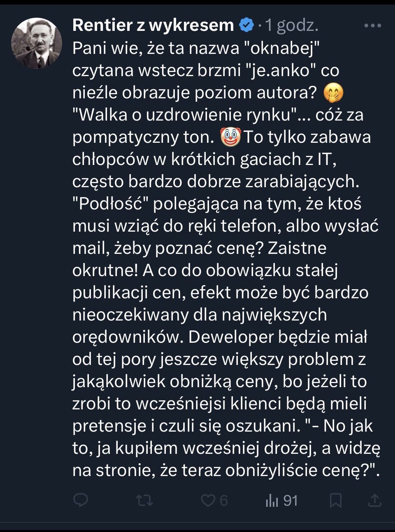395x532 pixels.
Task: Click the like count number 6
Action: click(223, 500)
